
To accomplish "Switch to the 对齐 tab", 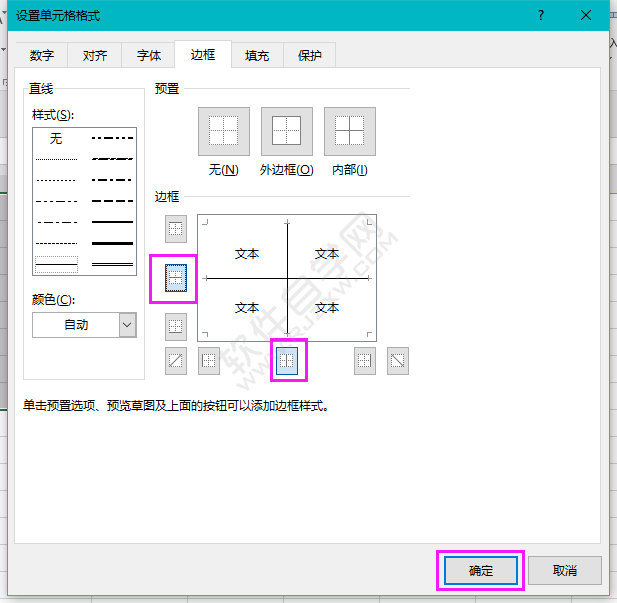I will click(x=95, y=55).
